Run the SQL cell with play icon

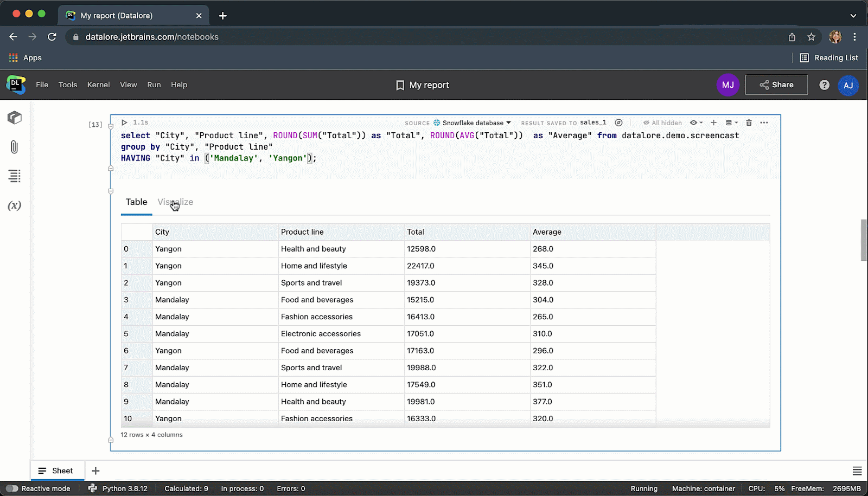(x=124, y=123)
